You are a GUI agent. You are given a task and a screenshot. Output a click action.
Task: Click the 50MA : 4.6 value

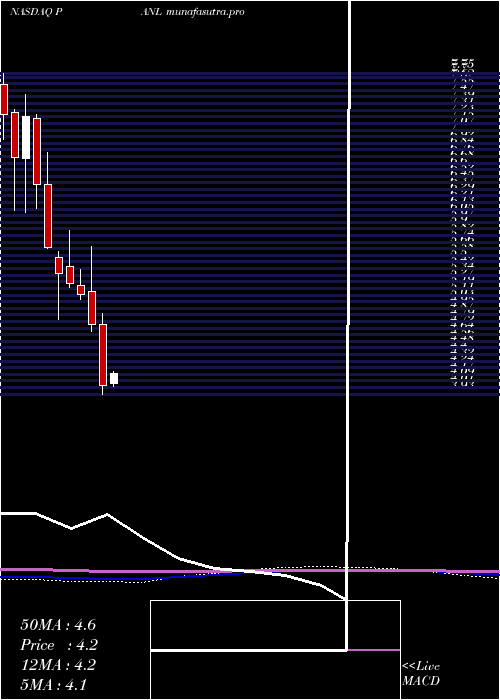pyautogui.click(x=58, y=625)
